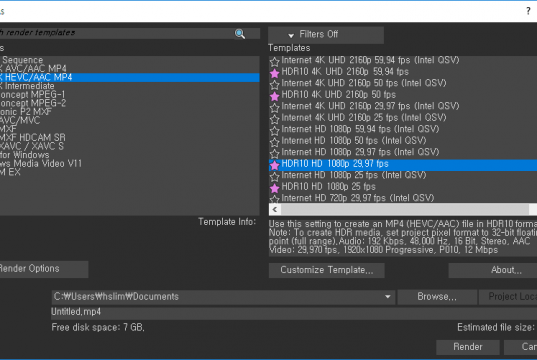Select MainConcept MPEG-1 format
Image resolution: width=537 pixels, height=360 pixels.
(129, 95)
